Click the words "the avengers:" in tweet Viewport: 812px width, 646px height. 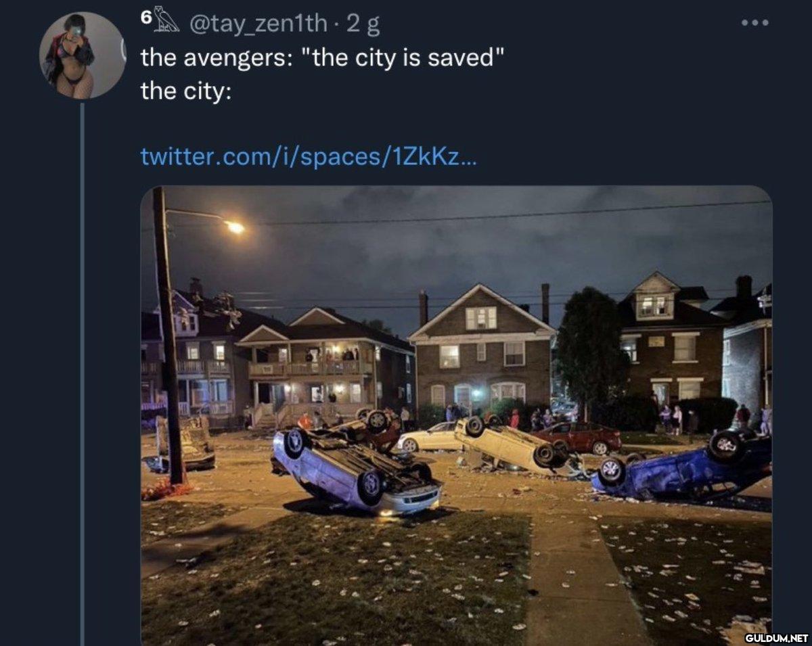pyautogui.click(x=217, y=58)
